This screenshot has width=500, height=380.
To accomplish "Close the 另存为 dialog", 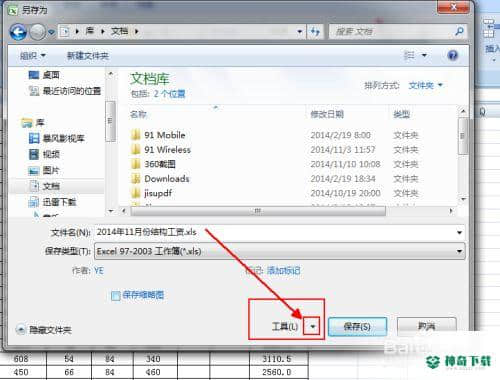I will coord(454,7).
